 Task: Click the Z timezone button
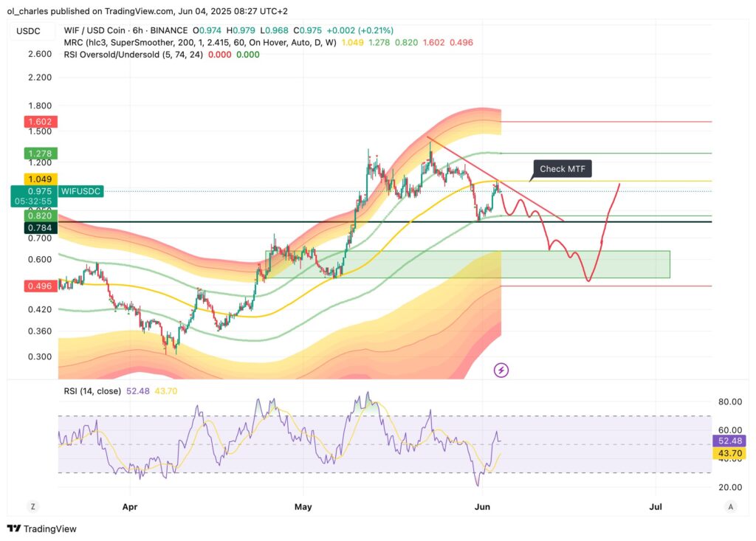[32, 506]
